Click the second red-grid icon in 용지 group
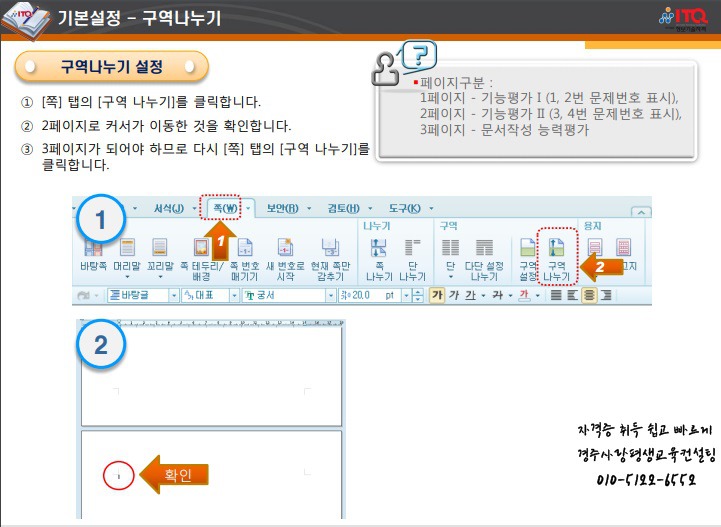The width and height of the screenshot is (721, 527). 624,247
